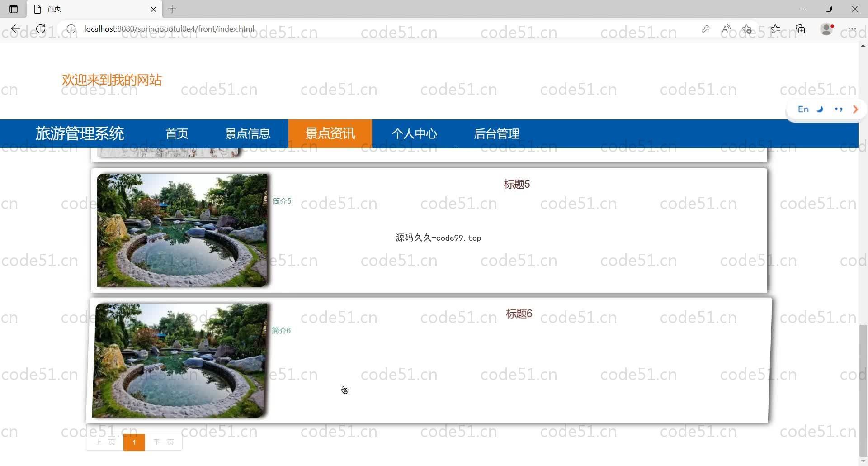Go to the 首页 navigation item
The width and height of the screenshot is (868, 466).
tap(177, 134)
